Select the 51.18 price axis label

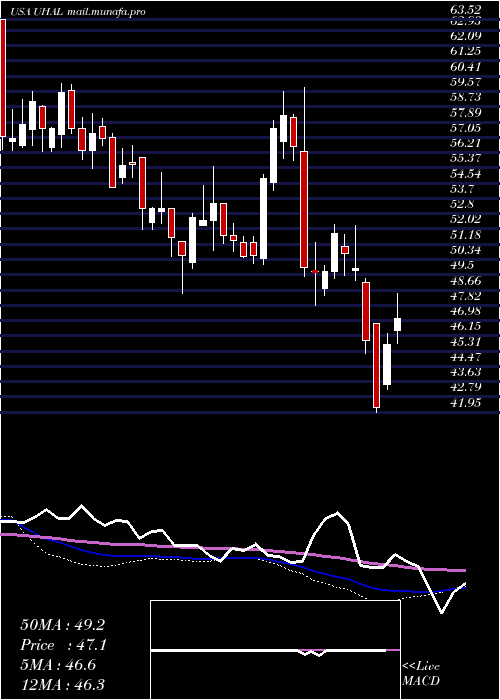pyautogui.click(x=466, y=234)
